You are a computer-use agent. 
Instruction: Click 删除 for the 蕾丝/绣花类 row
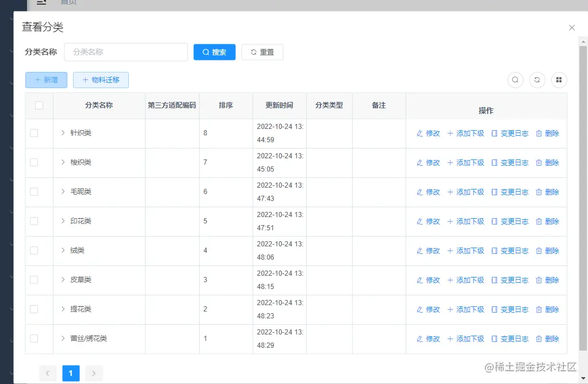(x=547, y=339)
